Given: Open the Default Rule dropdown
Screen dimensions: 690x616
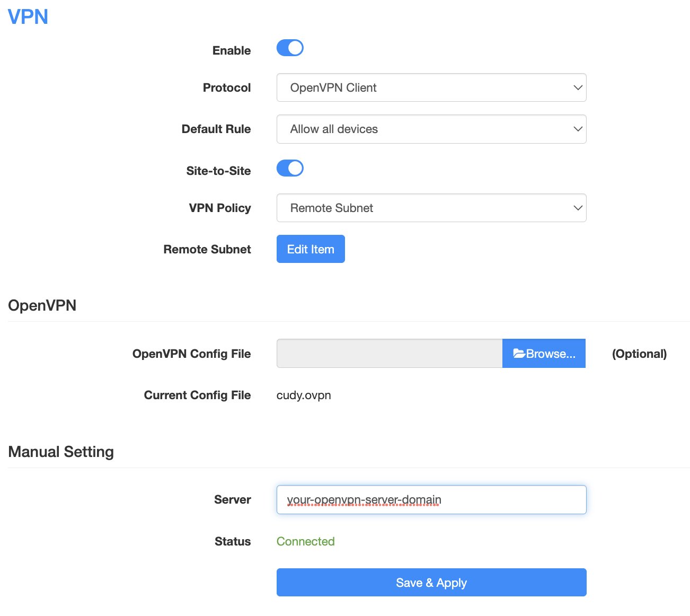Looking at the screenshot, I should click(431, 129).
